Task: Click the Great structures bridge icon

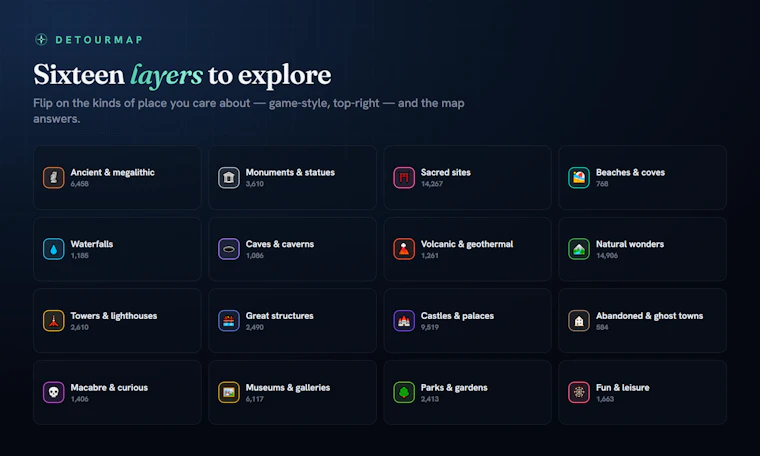Action: pyautogui.click(x=229, y=321)
